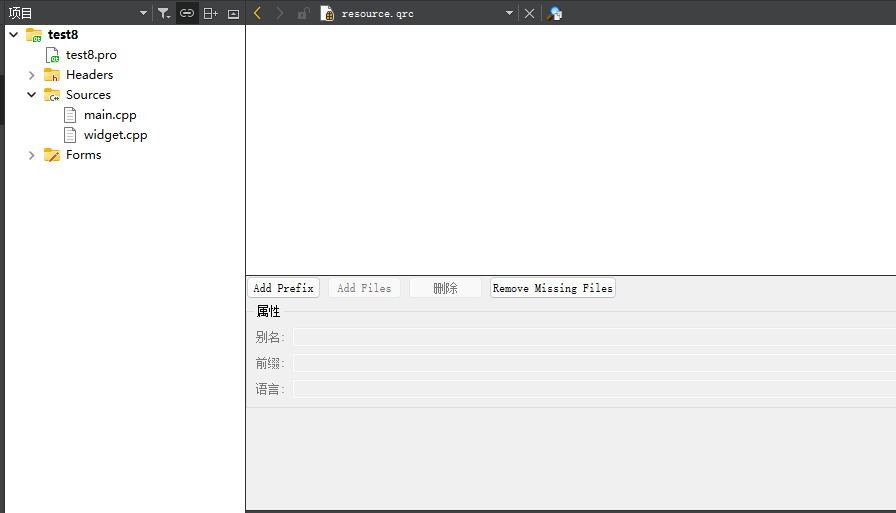
Task: Click the main.cpp file icon
Action: 70,115
